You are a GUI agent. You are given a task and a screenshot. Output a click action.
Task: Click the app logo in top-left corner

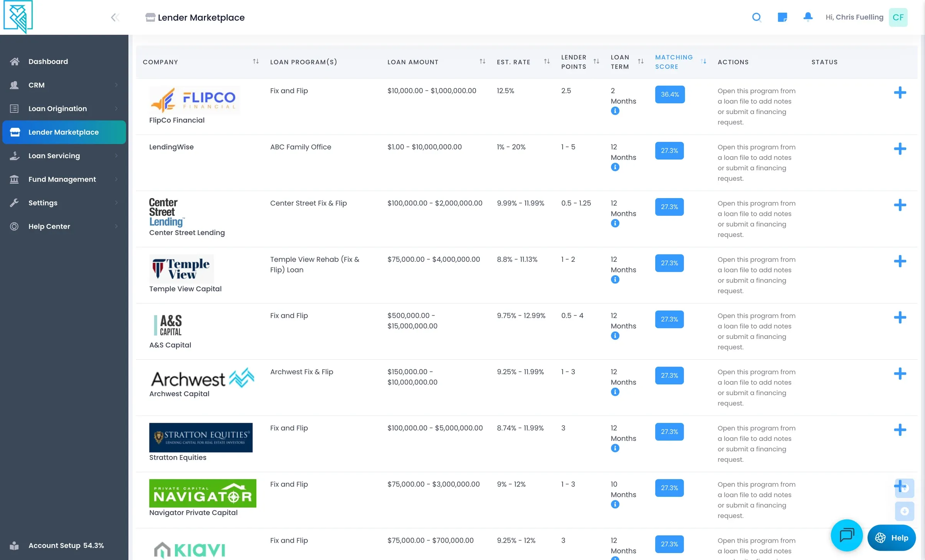pos(18,17)
